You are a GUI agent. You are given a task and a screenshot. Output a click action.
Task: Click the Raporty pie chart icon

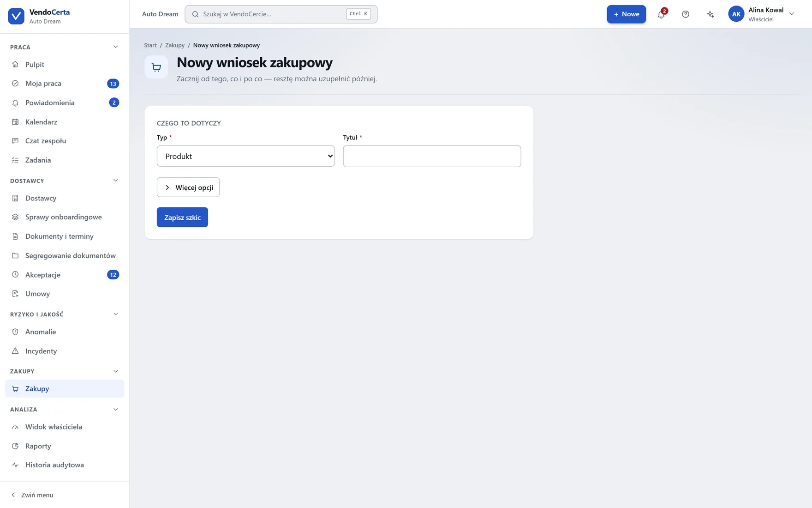coord(15,446)
